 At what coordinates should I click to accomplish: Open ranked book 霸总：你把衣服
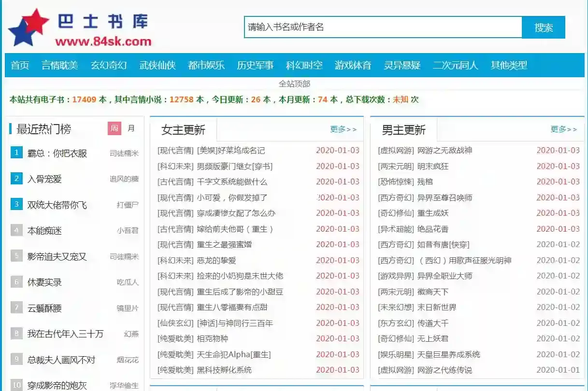[57, 153]
